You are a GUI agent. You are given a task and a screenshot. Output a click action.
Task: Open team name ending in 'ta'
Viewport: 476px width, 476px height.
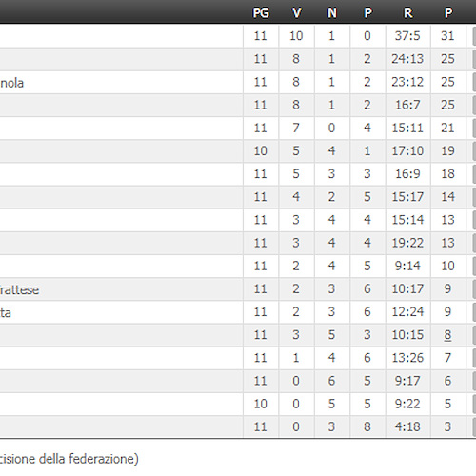6,313
